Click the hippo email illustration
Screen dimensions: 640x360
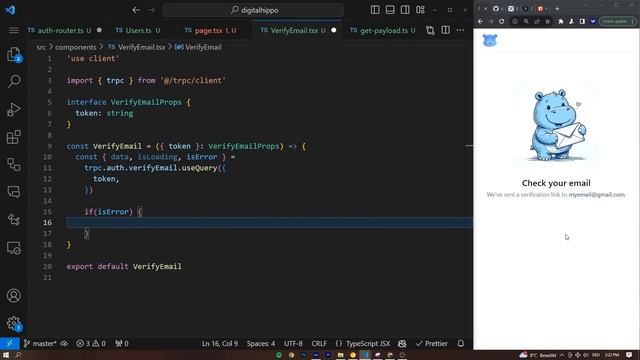tap(556, 124)
